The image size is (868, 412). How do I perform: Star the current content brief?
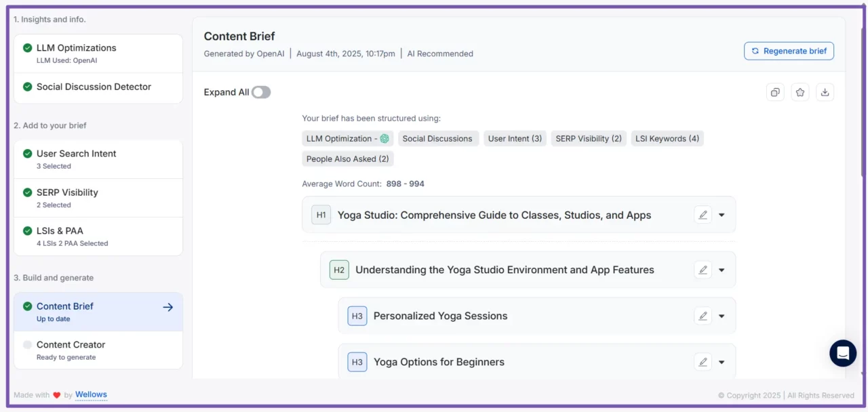800,91
